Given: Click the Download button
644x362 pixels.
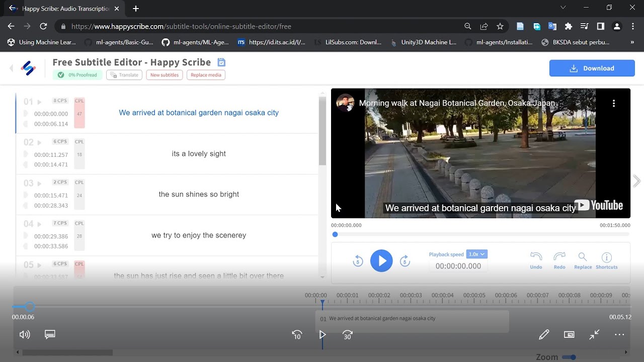Looking at the screenshot, I should pyautogui.click(x=592, y=68).
